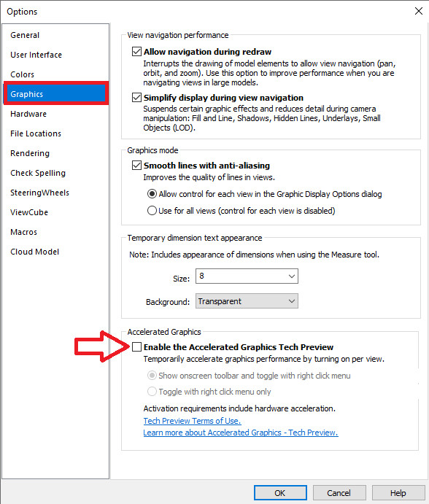Viewport: 429px width, 504px height.
Task: Open Tech Preview Terms of Use link
Action: coord(192,421)
